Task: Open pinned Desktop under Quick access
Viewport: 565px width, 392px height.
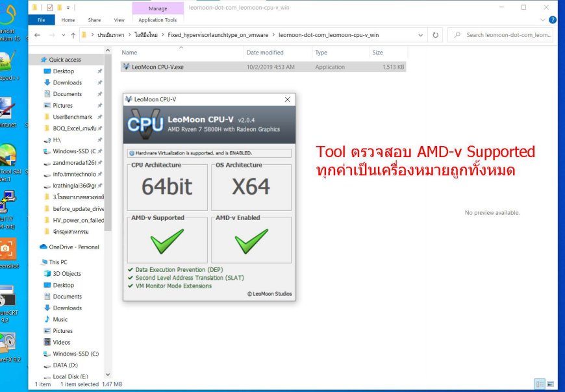Action: click(64, 71)
